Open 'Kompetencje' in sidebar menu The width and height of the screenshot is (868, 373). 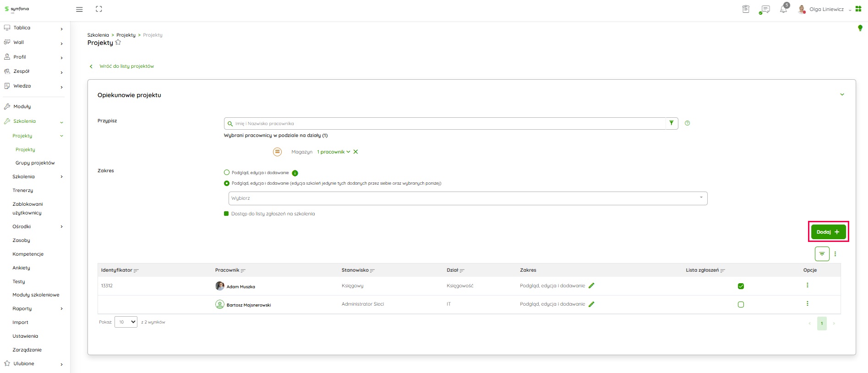pos(28,254)
